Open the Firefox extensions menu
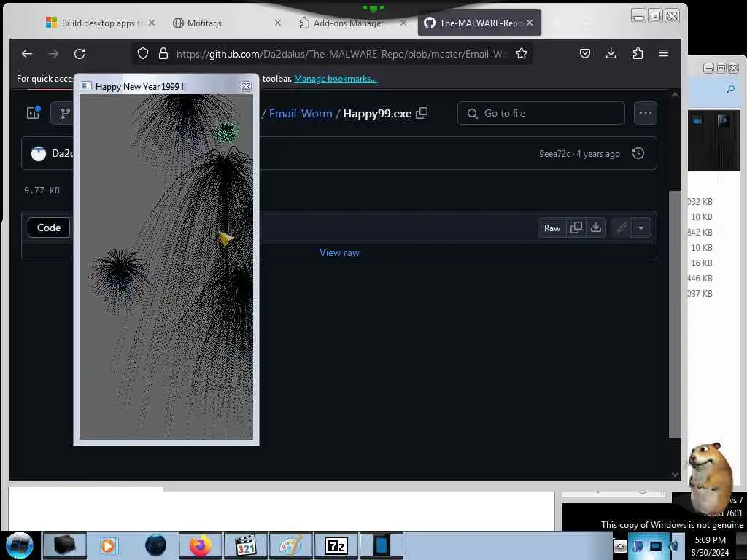The image size is (747, 560). pos(638,53)
